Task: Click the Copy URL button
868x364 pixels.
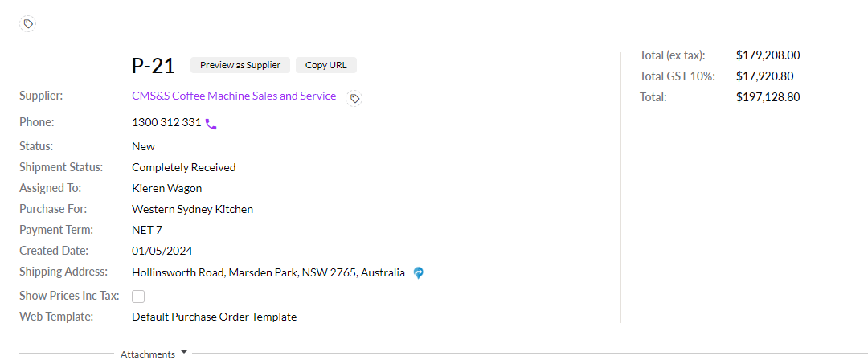Action: (325, 65)
